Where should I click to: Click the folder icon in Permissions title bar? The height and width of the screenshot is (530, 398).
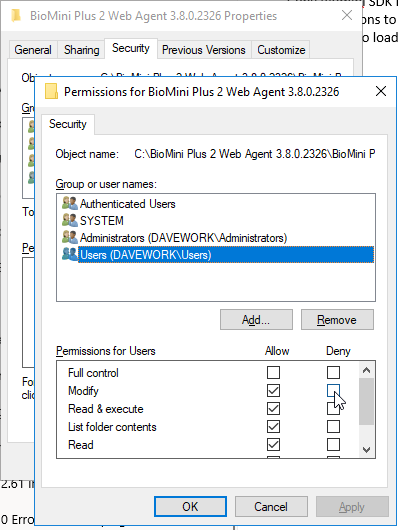(x=51, y=91)
